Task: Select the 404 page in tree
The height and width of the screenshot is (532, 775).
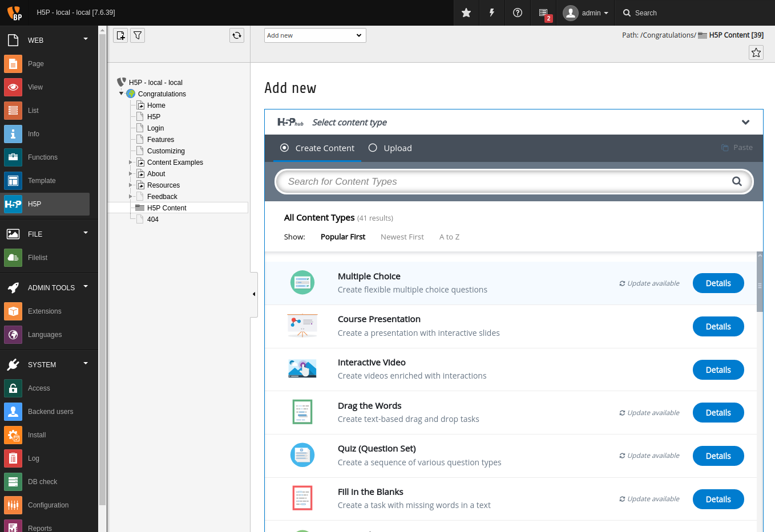Action: 153,220
